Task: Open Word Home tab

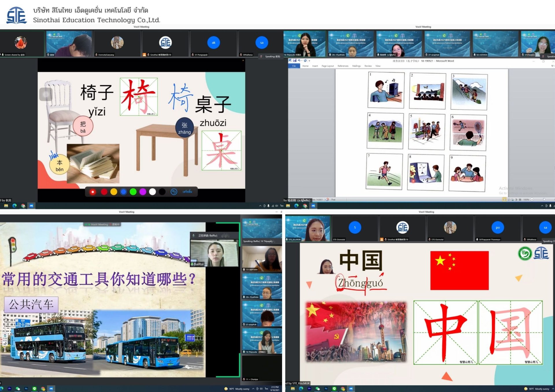Action: click(x=305, y=66)
